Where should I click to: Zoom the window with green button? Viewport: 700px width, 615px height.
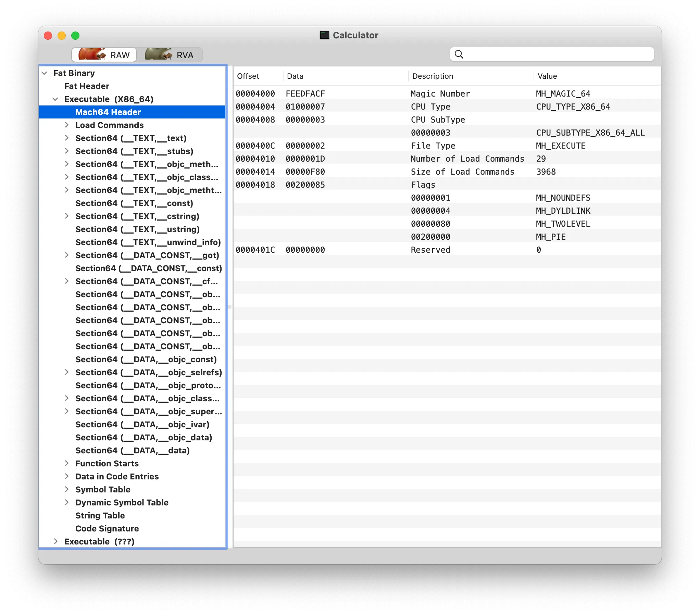point(75,36)
